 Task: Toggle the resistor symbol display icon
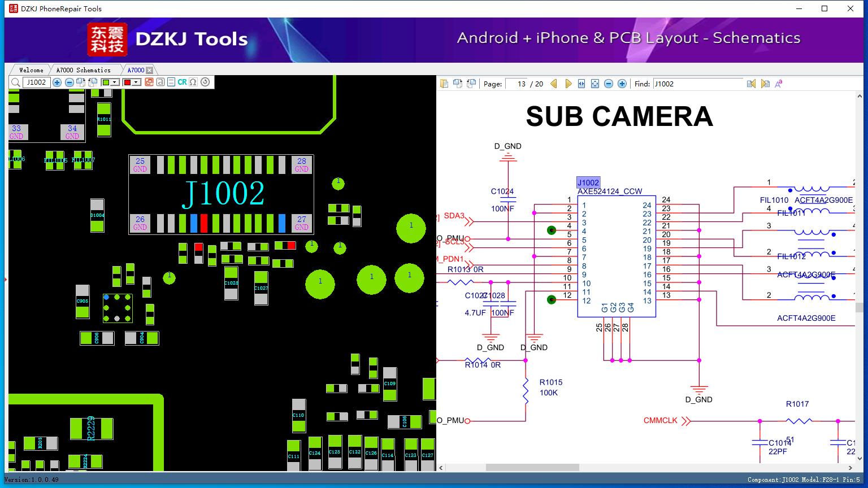171,82
